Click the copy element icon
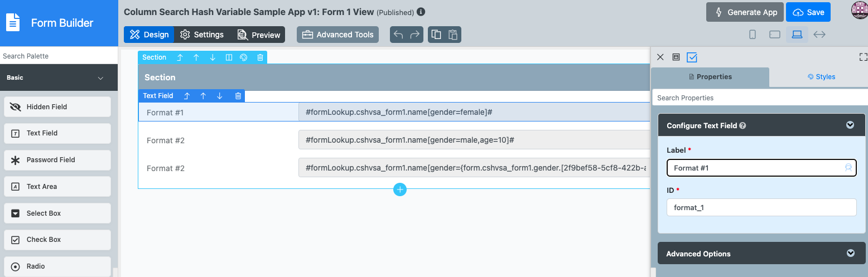This screenshot has height=277, width=868. (x=436, y=35)
